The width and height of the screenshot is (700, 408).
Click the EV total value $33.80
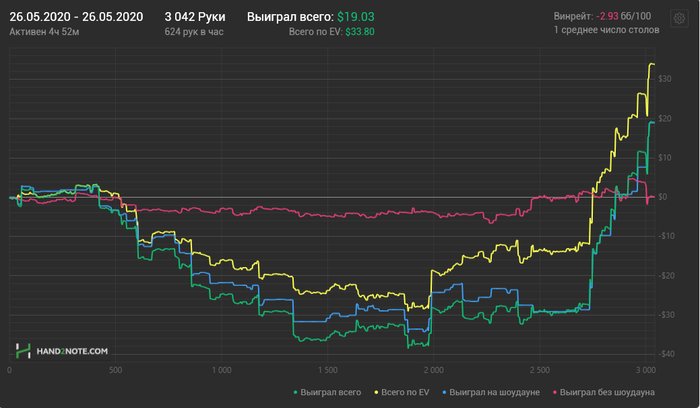[360, 32]
